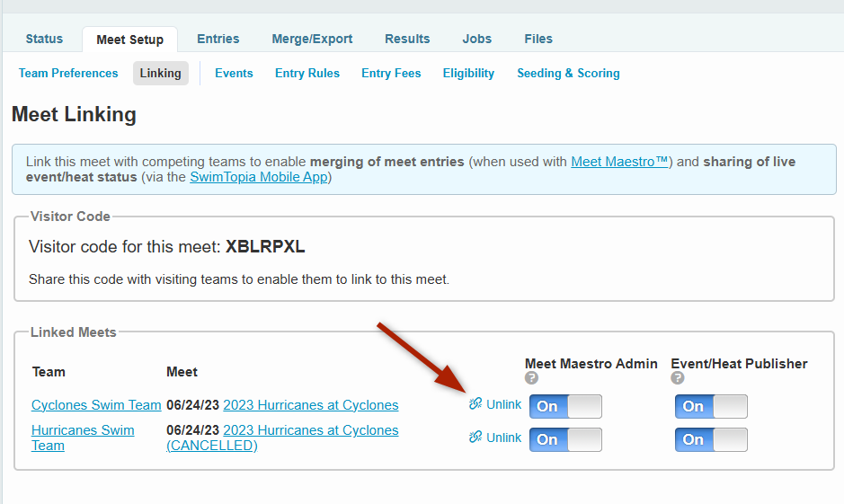This screenshot has height=504, width=844.
Task: Switch to the Files tab
Action: tap(538, 39)
